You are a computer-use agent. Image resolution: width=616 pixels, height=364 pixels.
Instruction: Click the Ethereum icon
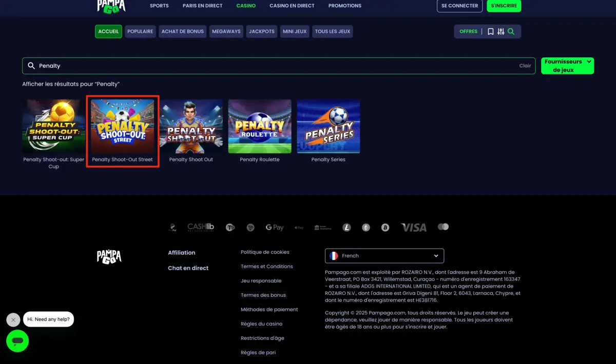click(366, 227)
